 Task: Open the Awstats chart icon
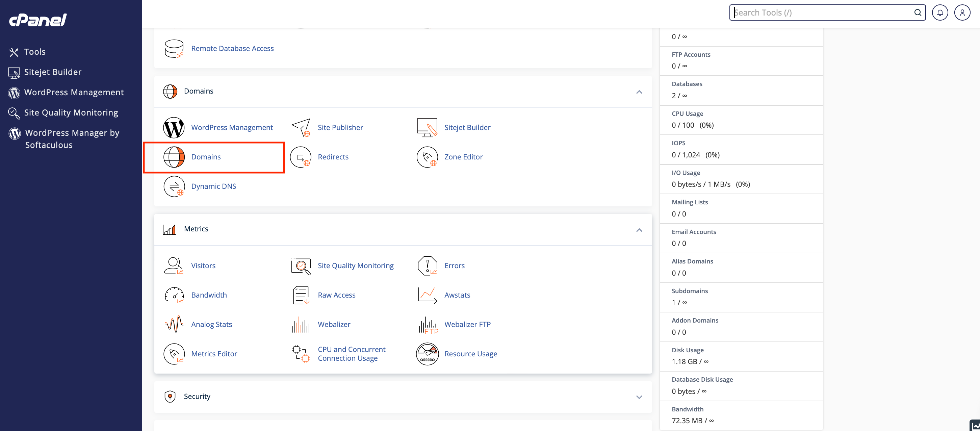[x=427, y=295]
